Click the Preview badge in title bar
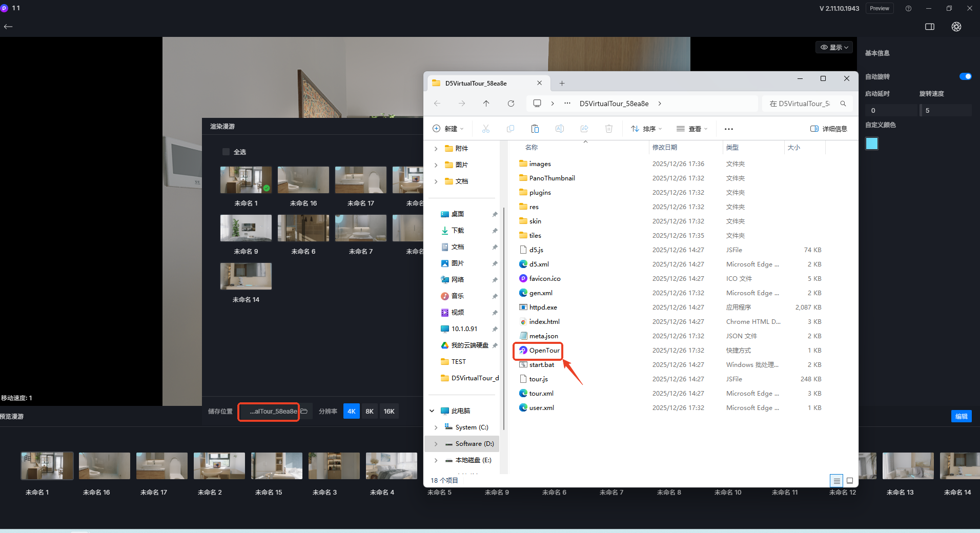The height and width of the screenshot is (533, 980). tap(880, 8)
